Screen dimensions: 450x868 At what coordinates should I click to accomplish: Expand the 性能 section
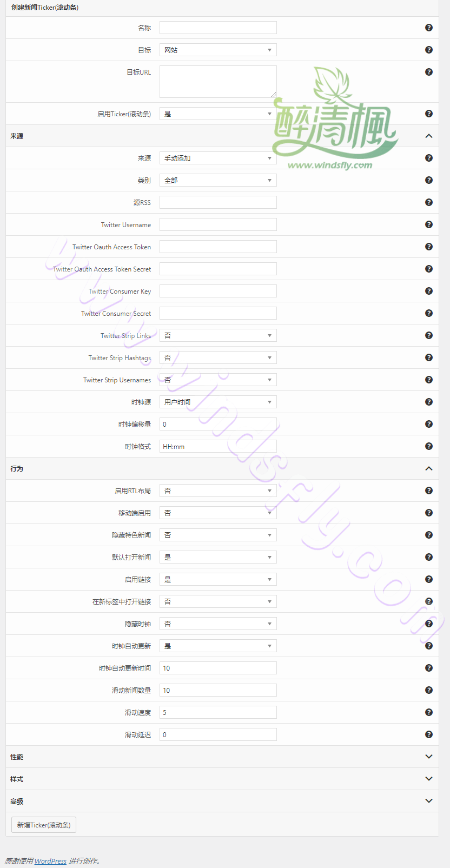pos(429,757)
